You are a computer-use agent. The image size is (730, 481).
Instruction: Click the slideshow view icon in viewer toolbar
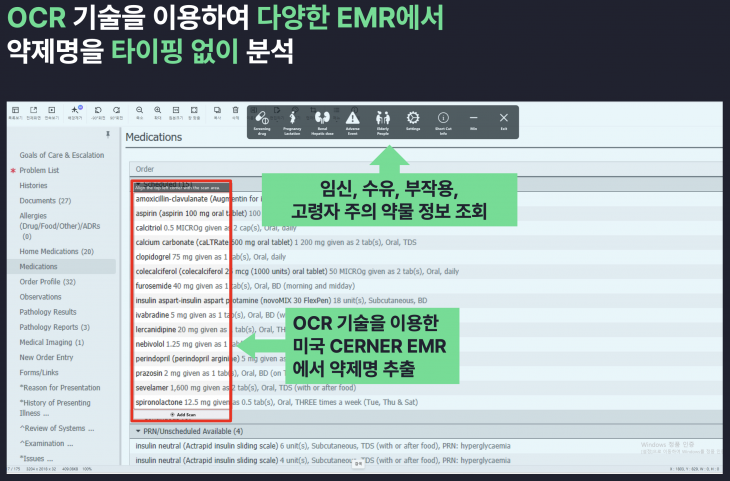(x=52, y=110)
